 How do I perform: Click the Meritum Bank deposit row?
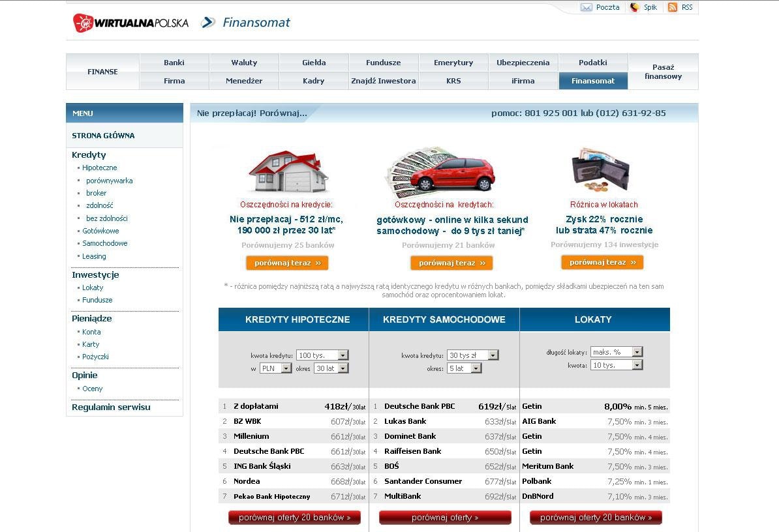click(594, 467)
